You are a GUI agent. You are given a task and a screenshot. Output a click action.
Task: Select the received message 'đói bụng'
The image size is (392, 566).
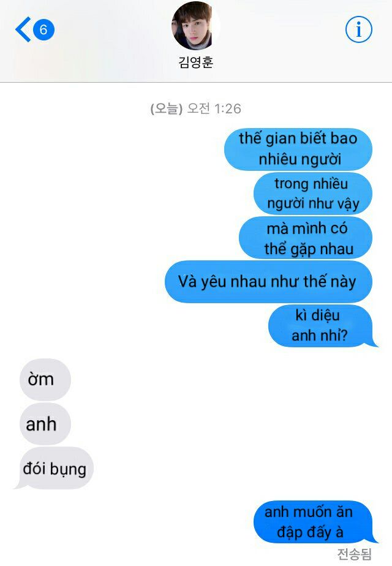[x=55, y=468]
